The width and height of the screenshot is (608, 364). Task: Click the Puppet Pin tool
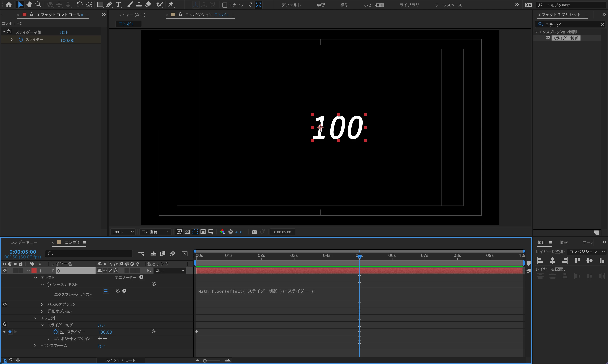pos(171,4)
